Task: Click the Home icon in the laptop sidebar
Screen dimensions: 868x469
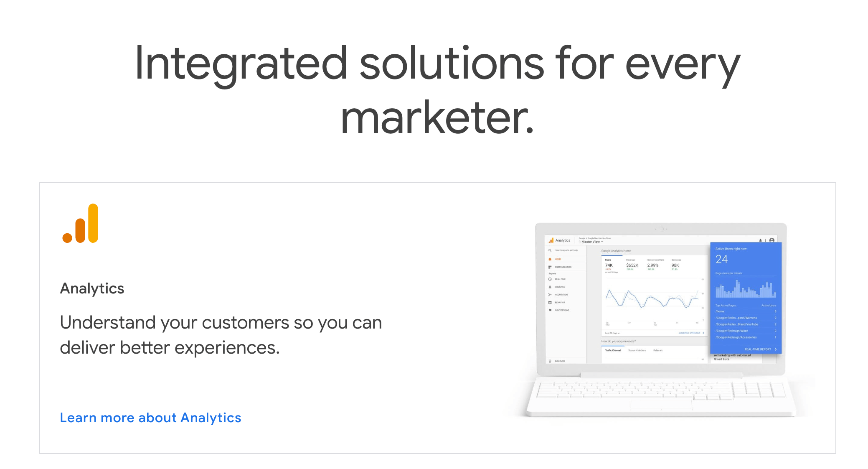Action: [x=550, y=259]
